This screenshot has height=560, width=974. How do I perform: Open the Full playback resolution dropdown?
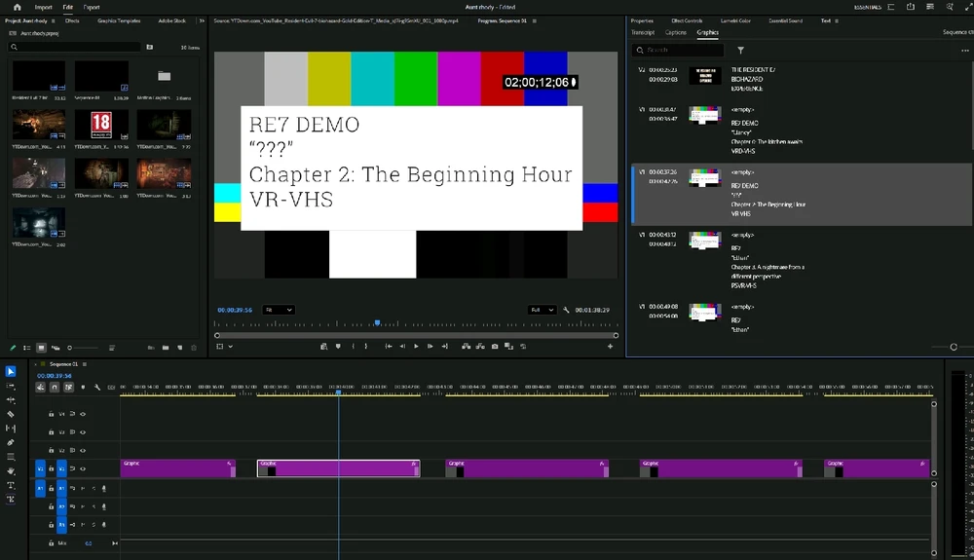tap(542, 310)
